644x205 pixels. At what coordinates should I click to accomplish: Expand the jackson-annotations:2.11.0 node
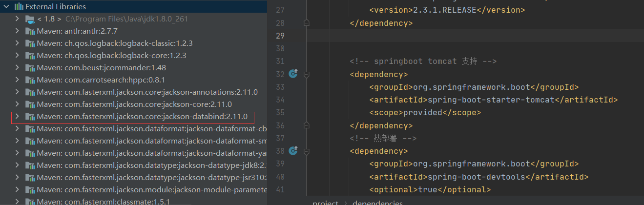click(x=18, y=92)
